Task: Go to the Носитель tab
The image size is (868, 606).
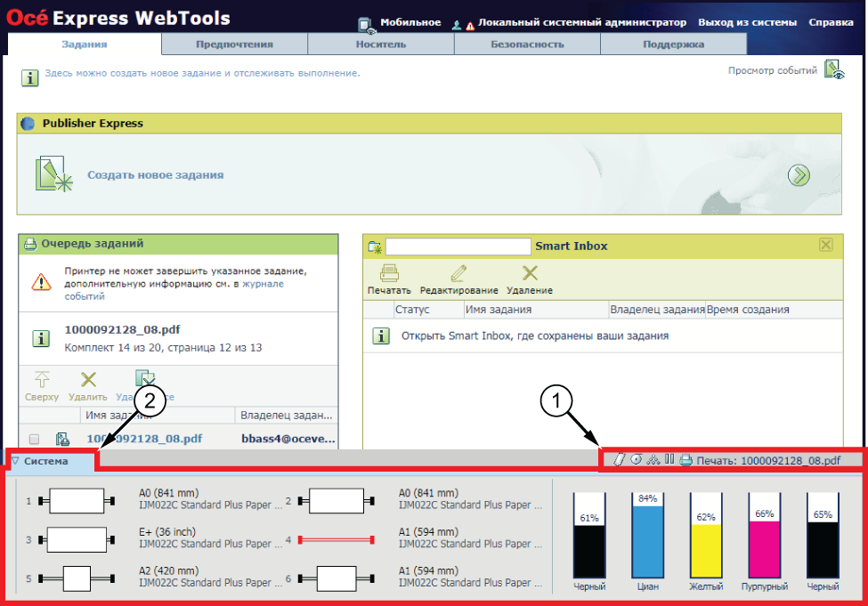Action: point(381,44)
